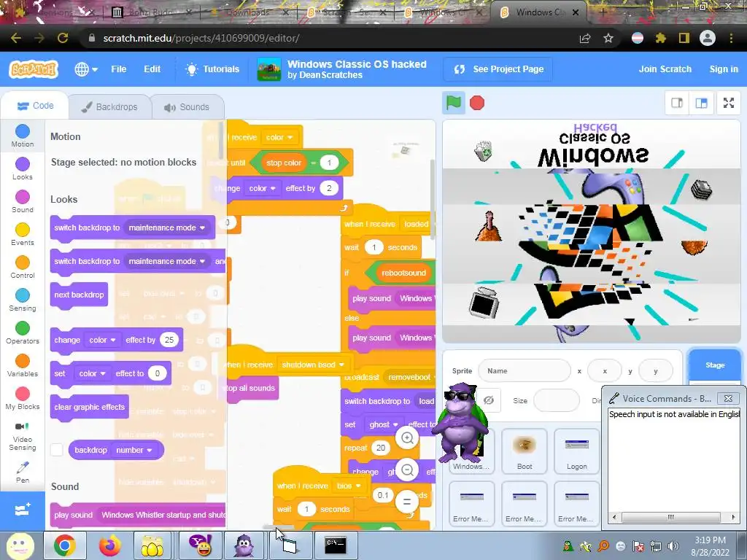The image size is (747, 560).
Task: Zoom out on the code workspace
Action: tap(407, 470)
